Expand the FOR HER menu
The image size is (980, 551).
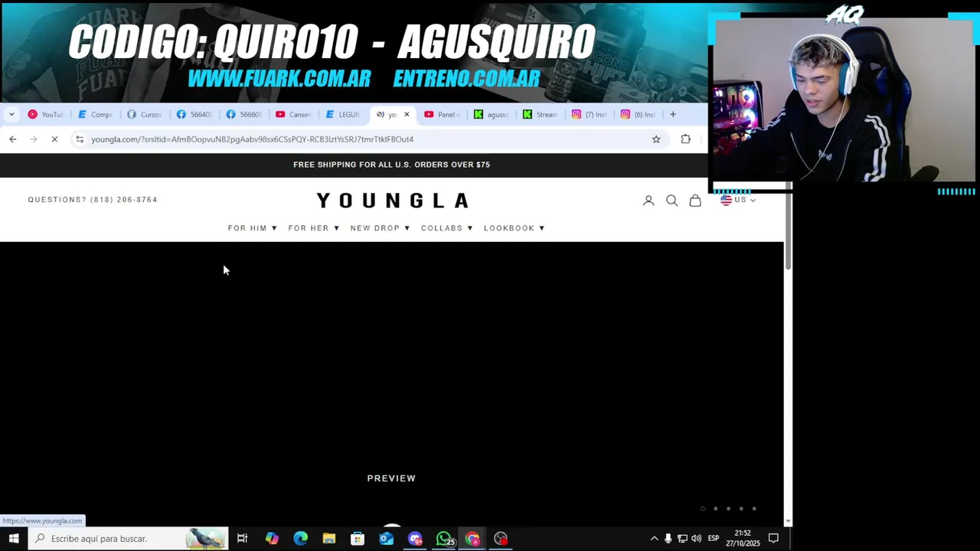coord(314,228)
